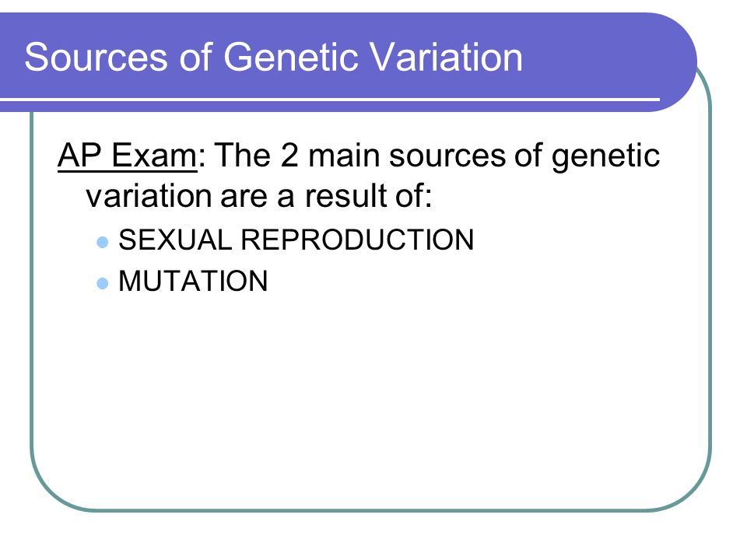Click the white line under the title
The width and height of the screenshot is (747, 560).
coord(330,100)
